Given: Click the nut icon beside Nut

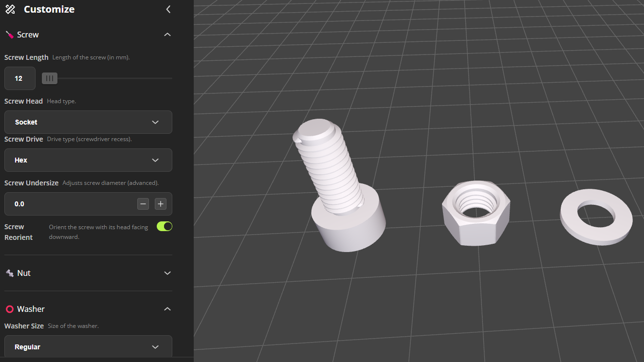Looking at the screenshot, I should 9,273.
